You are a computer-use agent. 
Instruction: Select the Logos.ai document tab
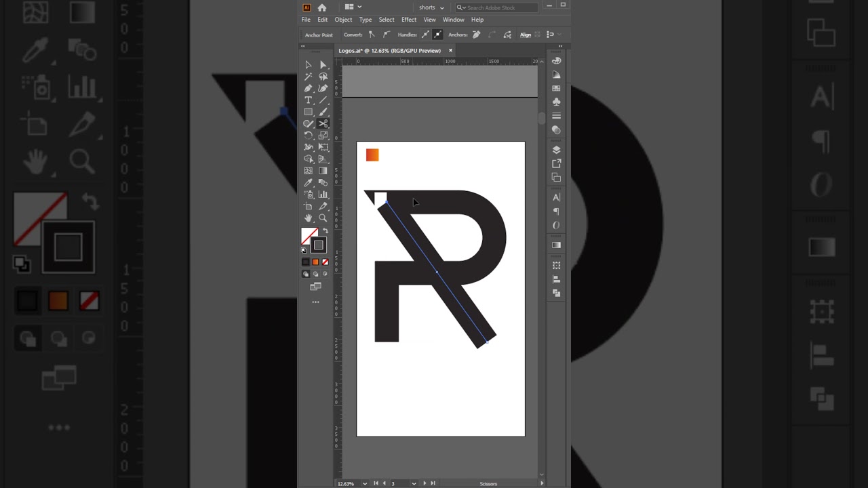click(x=390, y=51)
